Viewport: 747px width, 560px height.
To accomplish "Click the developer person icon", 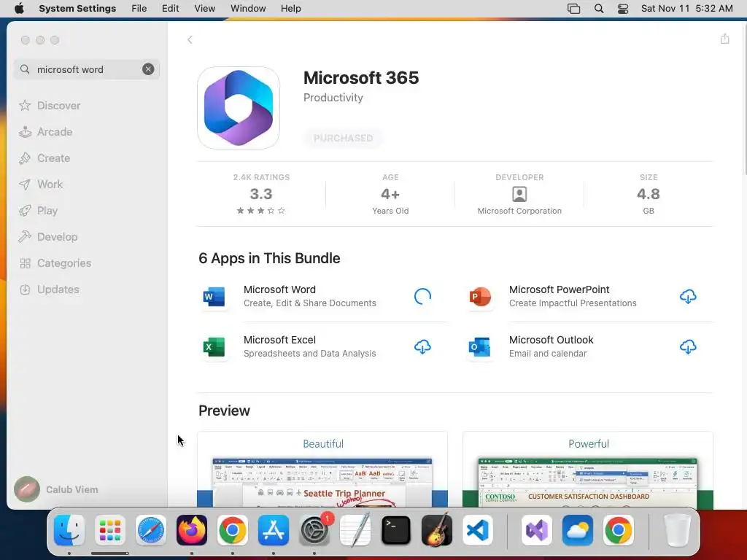I will [519, 194].
